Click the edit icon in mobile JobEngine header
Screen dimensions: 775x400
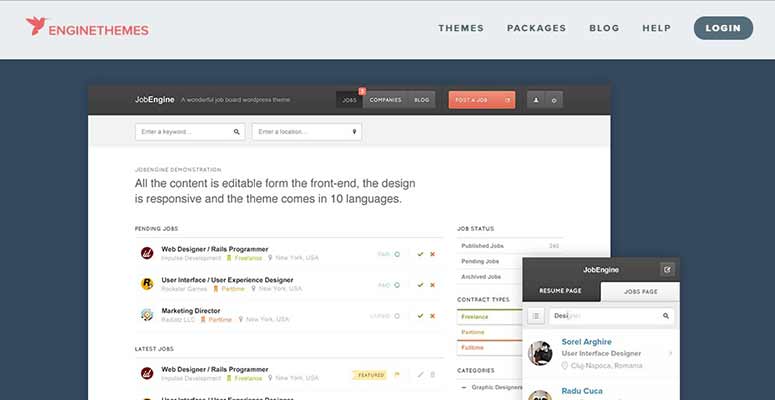coord(667,269)
